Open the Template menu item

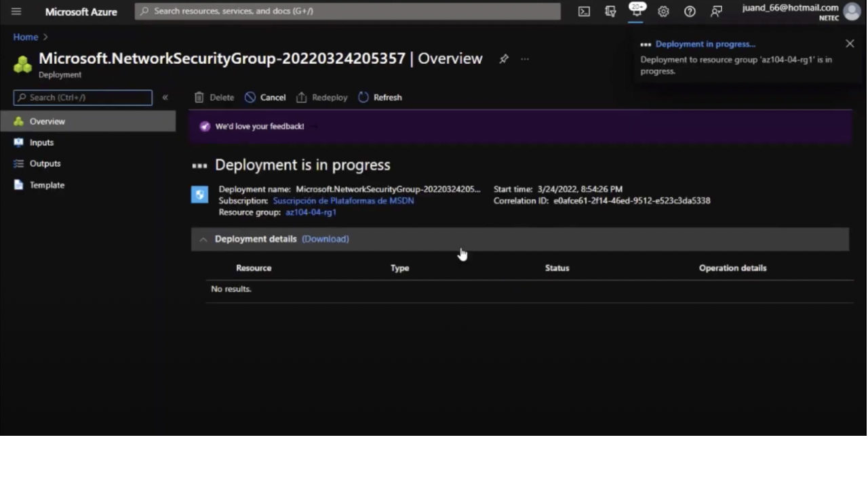tap(47, 185)
